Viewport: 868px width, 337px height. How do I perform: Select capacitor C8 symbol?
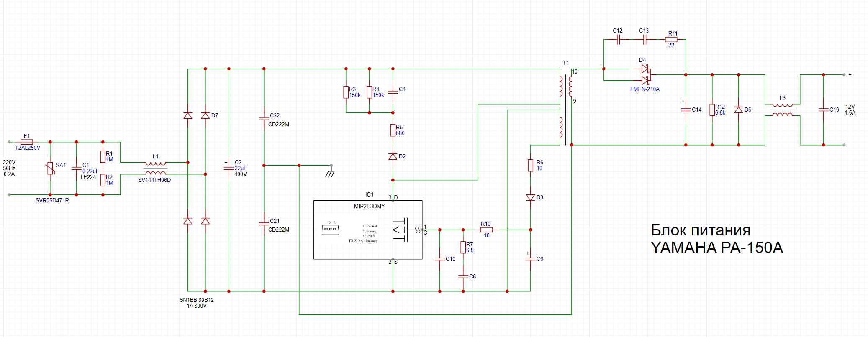tap(463, 276)
